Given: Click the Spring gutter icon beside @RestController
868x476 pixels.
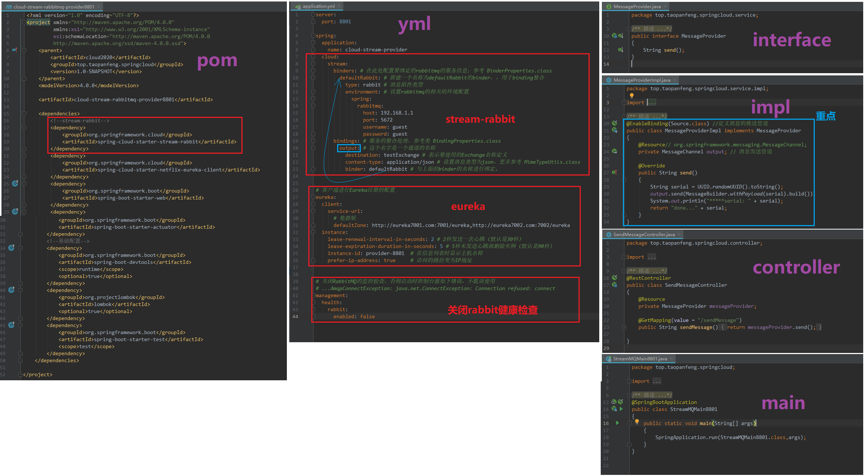Looking at the screenshot, I should (x=614, y=278).
